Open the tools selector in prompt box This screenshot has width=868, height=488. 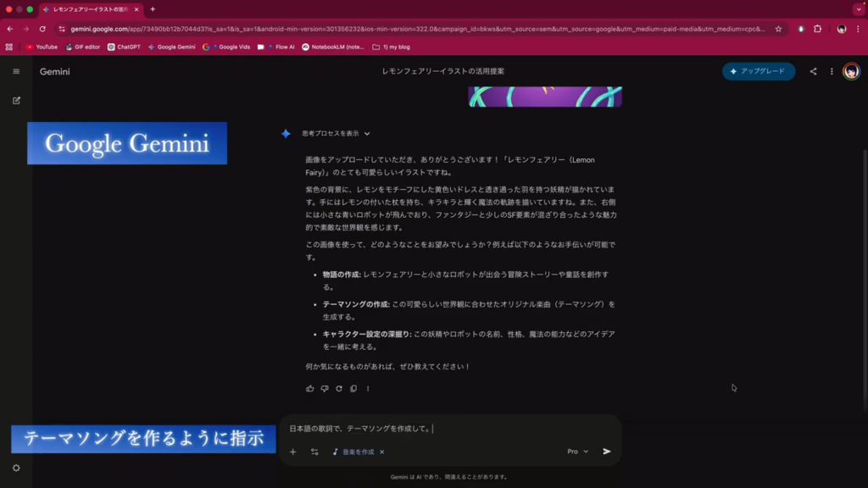pos(314,452)
